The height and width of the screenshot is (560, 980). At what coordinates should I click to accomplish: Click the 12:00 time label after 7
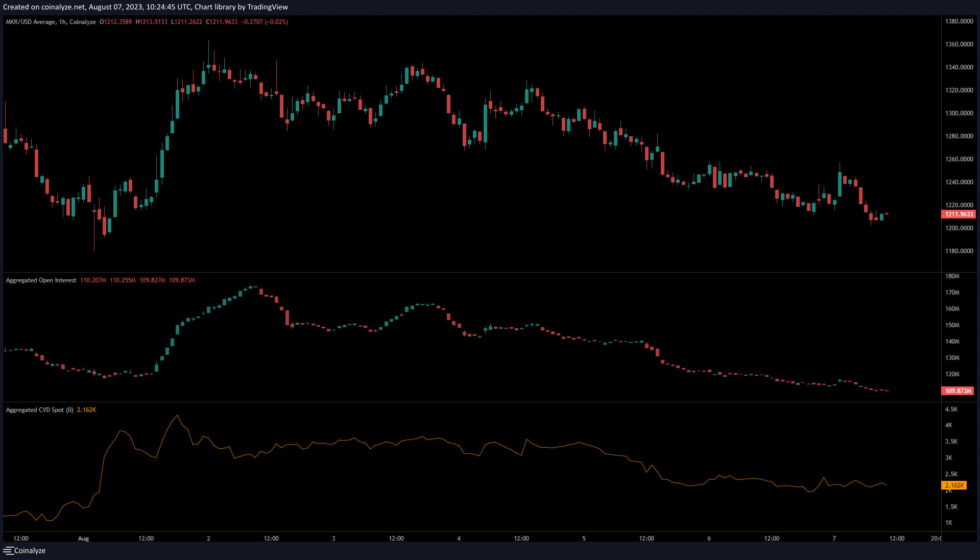point(897,539)
